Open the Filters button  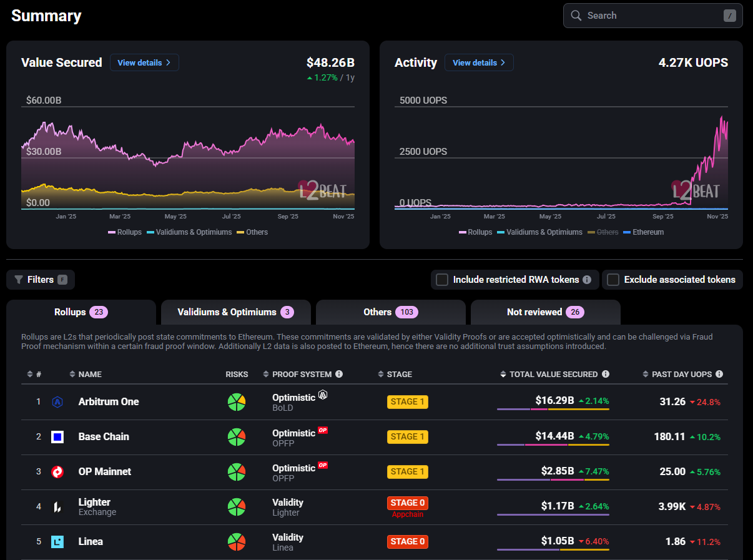[x=41, y=280]
